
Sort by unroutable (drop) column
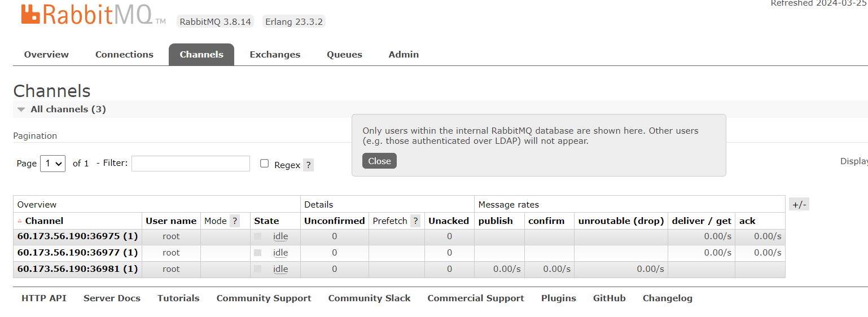pyautogui.click(x=621, y=221)
